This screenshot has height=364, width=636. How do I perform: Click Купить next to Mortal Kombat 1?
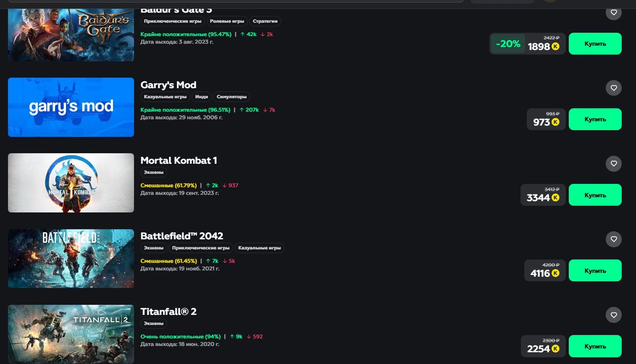coord(595,195)
